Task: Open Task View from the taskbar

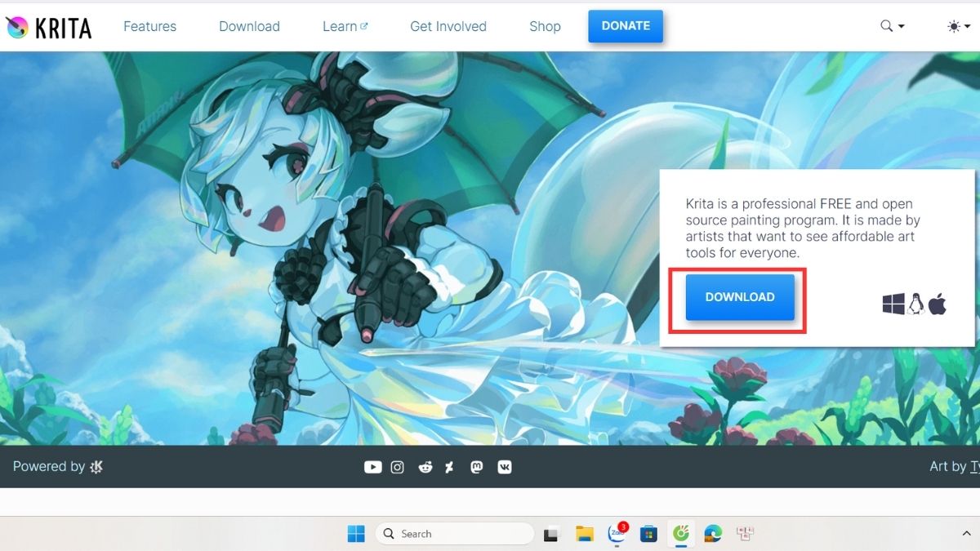Action: coord(551,534)
